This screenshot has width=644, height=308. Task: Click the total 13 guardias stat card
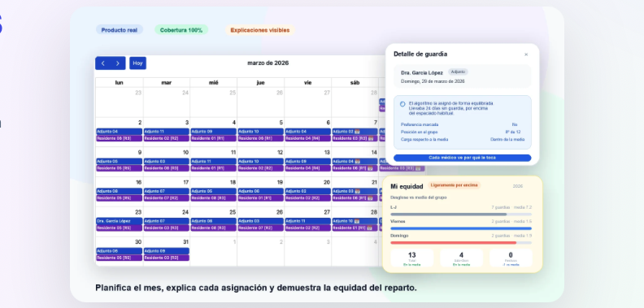coord(412,258)
